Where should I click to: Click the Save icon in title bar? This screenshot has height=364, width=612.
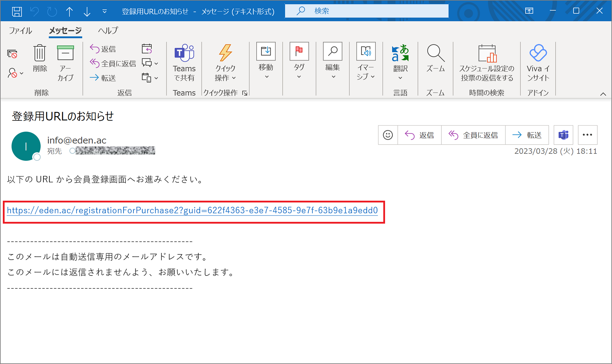tap(17, 11)
